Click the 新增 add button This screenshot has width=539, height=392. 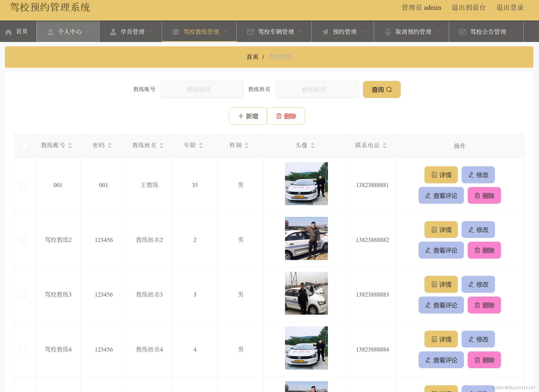pos(248,116)
